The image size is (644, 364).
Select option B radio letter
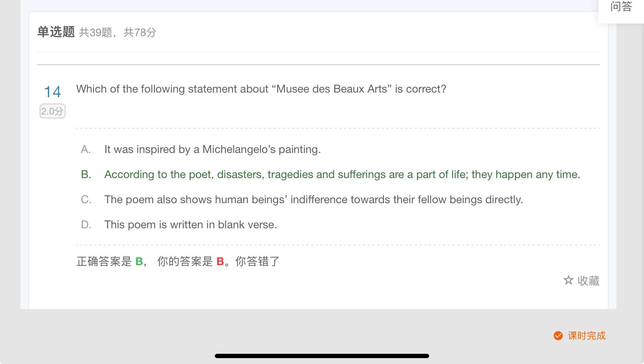pyautogui.click(x=86, y=175)
